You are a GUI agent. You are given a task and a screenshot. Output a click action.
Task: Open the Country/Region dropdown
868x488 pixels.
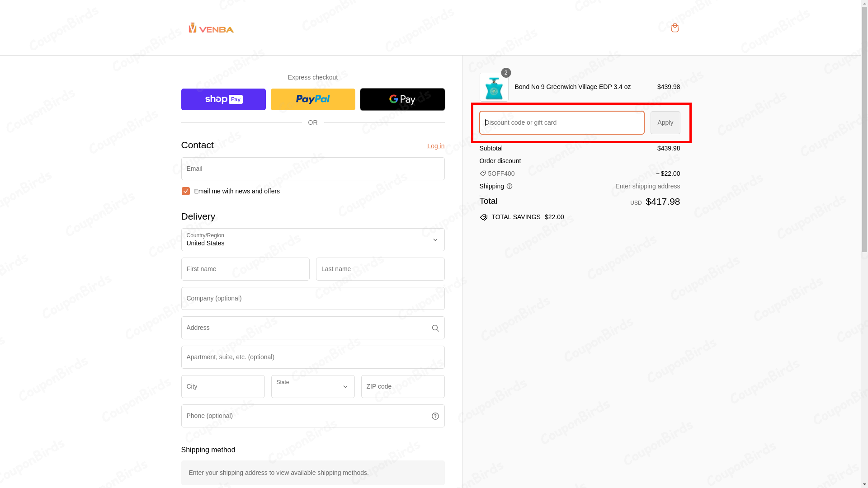(313, 240)
